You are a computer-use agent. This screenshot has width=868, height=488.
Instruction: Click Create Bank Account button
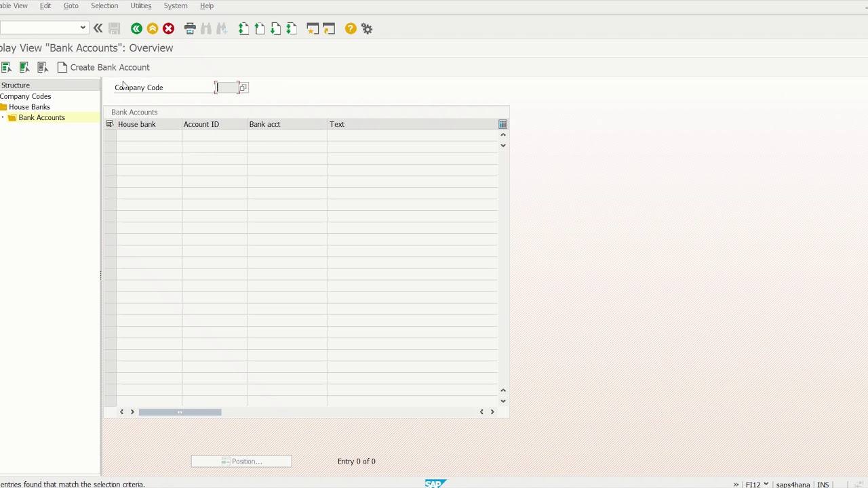103,67
